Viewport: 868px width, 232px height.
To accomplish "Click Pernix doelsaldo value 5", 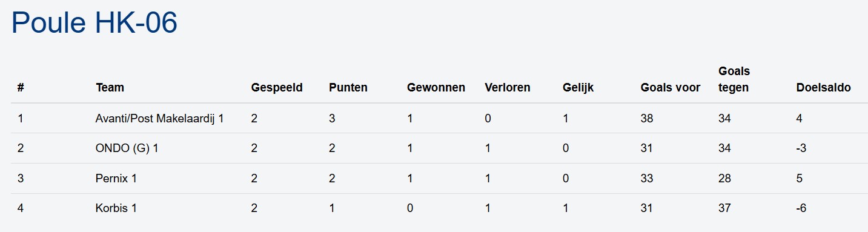I will [800, 178].
